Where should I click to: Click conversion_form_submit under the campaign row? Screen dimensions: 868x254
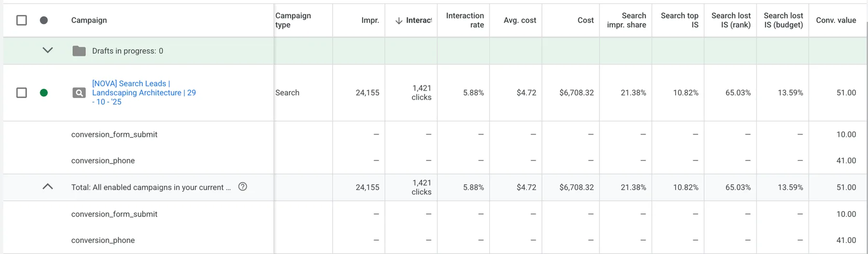114,134
